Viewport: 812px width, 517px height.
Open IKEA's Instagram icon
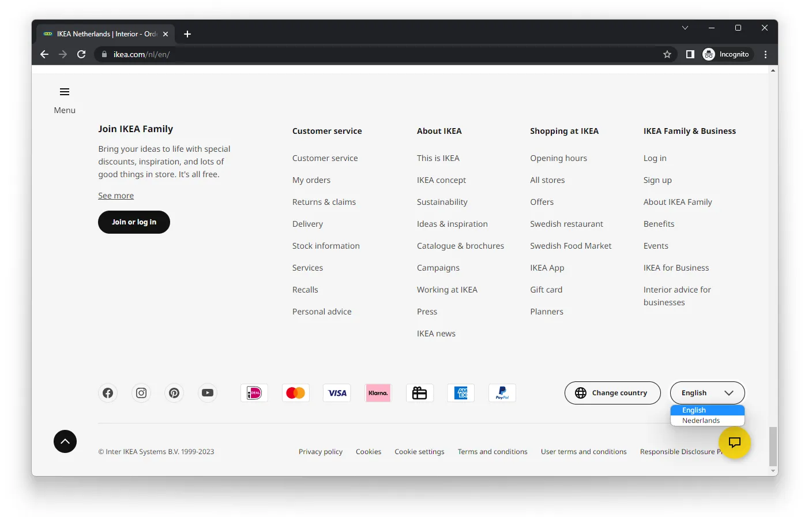tap(141, 393)
